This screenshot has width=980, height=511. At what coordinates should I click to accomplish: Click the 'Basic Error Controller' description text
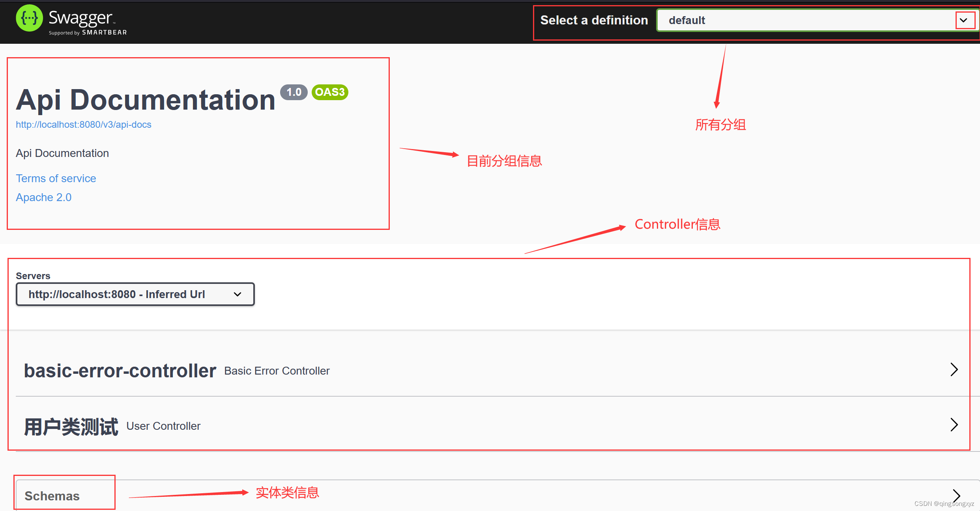pos(277,371)
